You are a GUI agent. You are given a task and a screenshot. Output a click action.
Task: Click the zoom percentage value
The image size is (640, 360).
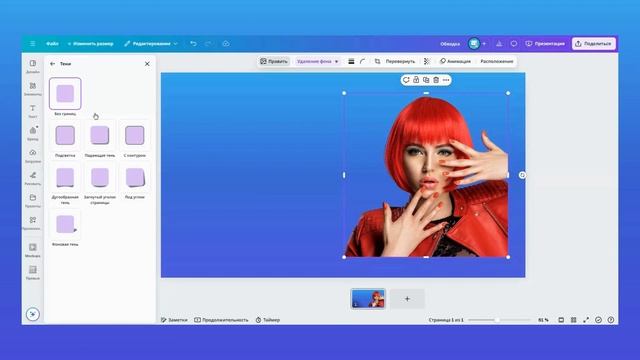[543, 320]
